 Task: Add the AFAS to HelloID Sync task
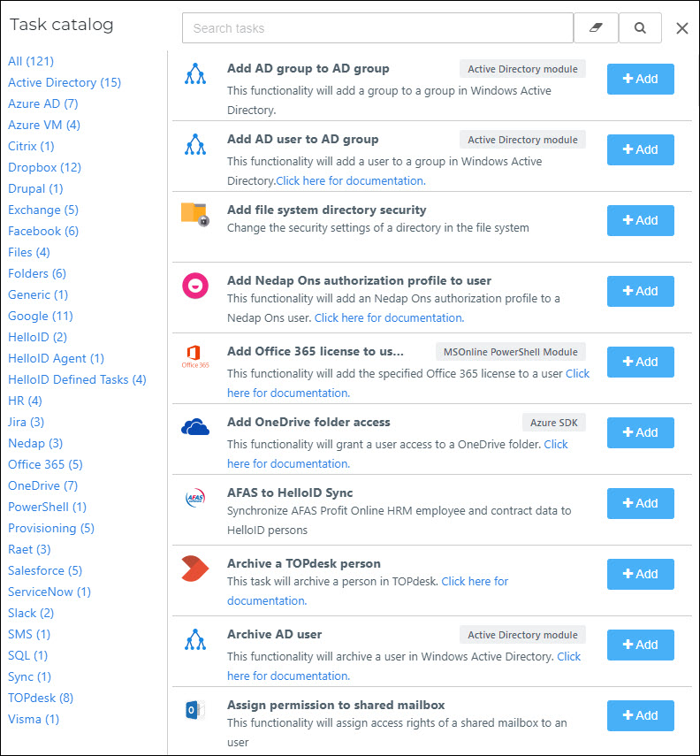(x=640, y=503)
